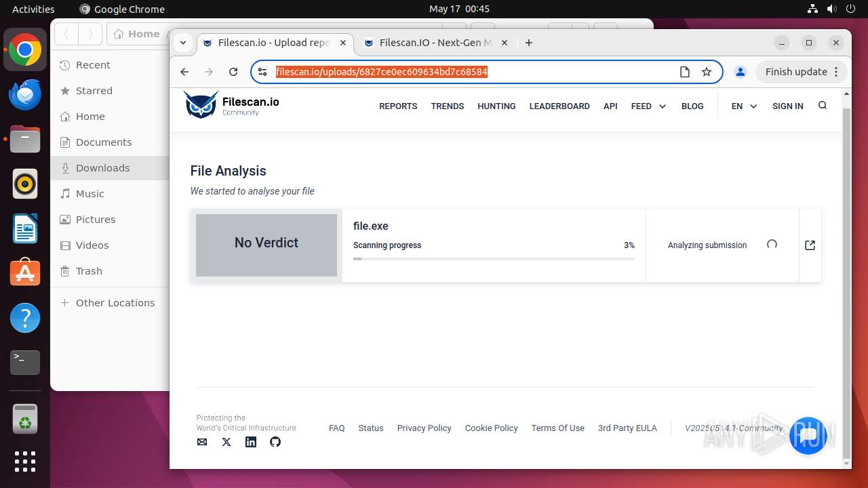Bookmark this page with star icon

click(707, 72)
